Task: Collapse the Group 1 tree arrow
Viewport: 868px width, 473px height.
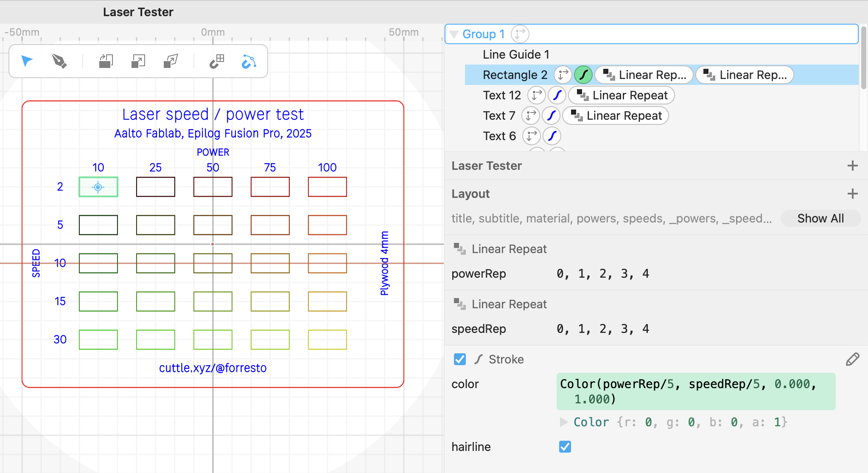Action: tap(454, 34)
